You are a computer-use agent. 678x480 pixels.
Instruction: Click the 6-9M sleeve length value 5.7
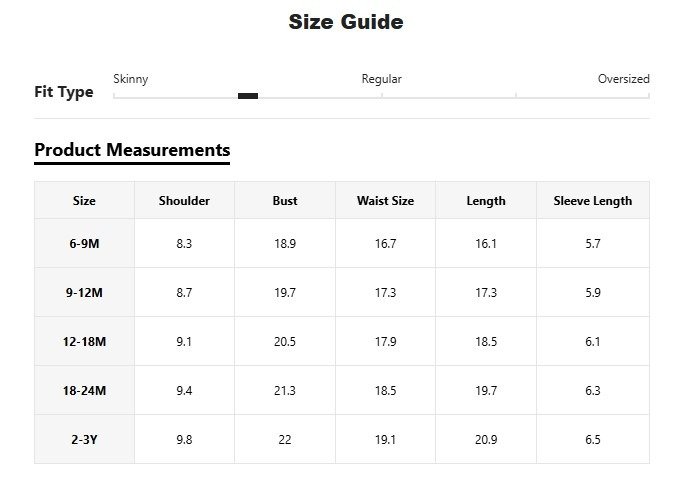(x=593, y=243)
